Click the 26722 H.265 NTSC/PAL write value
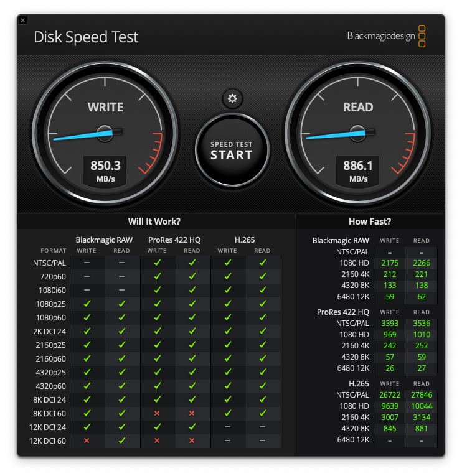The height and width of the screenshot is (476, 462). (x=390, y=395)
